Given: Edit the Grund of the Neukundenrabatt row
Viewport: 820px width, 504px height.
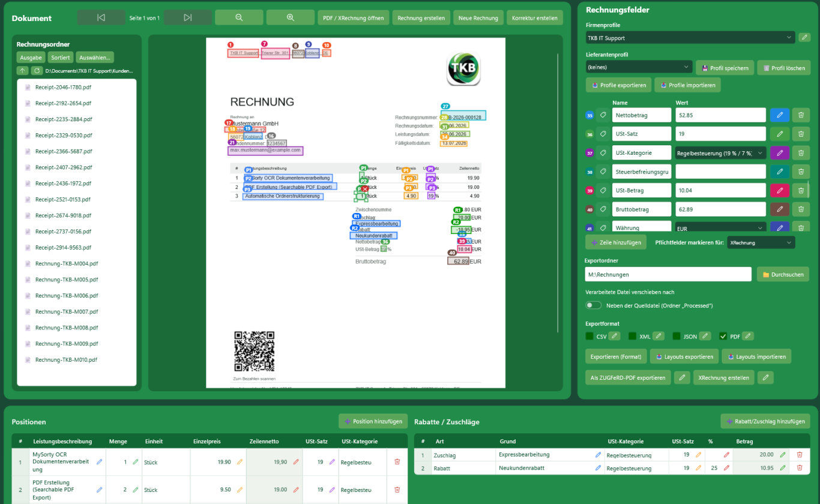Looking at the screenshot, I should [598, 468].
